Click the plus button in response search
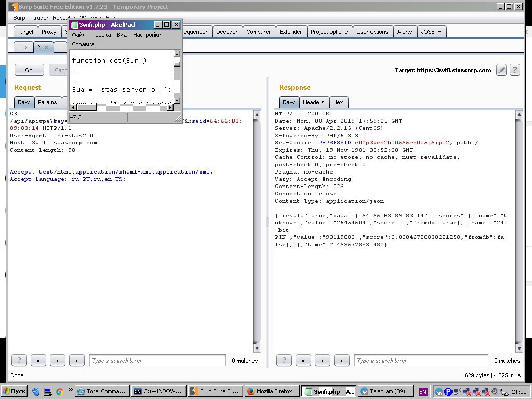532x399 pixels. pos(322,361)
